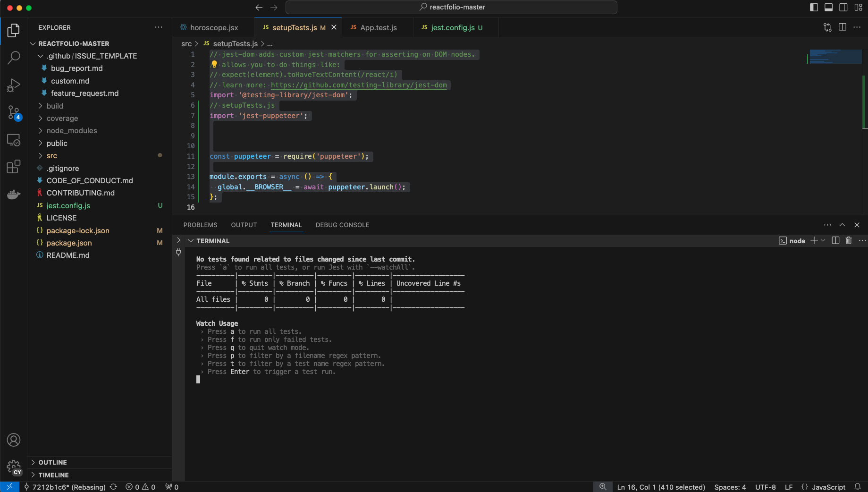
Task: Go back with navigation arrow
Action: point(259,7)
